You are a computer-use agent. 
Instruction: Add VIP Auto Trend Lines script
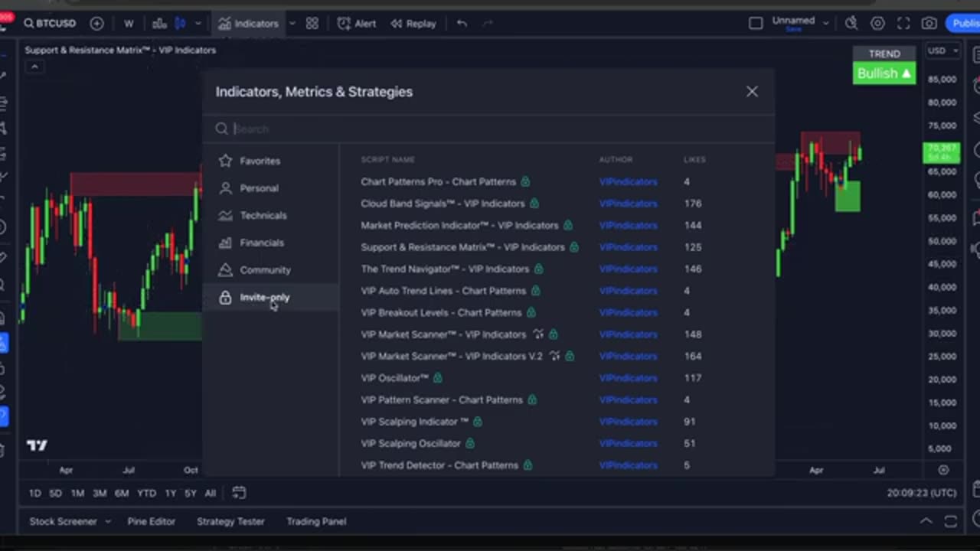click(443, 291)
